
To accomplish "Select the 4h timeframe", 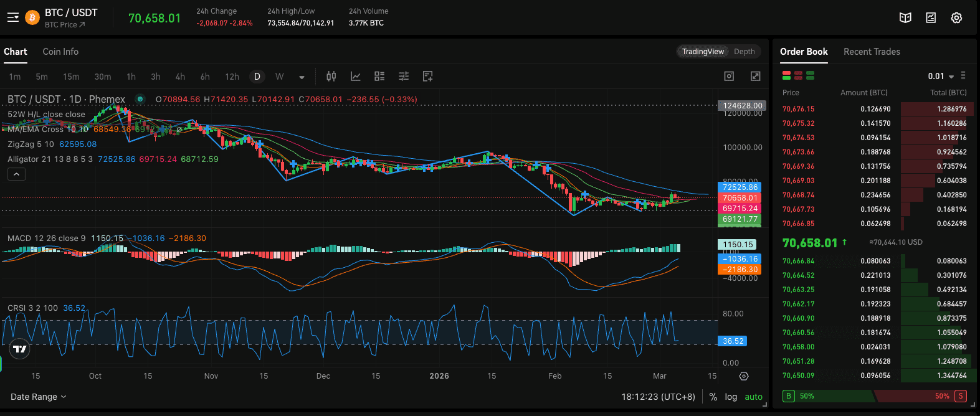I will pyautogui.click(x=180, y=77).
